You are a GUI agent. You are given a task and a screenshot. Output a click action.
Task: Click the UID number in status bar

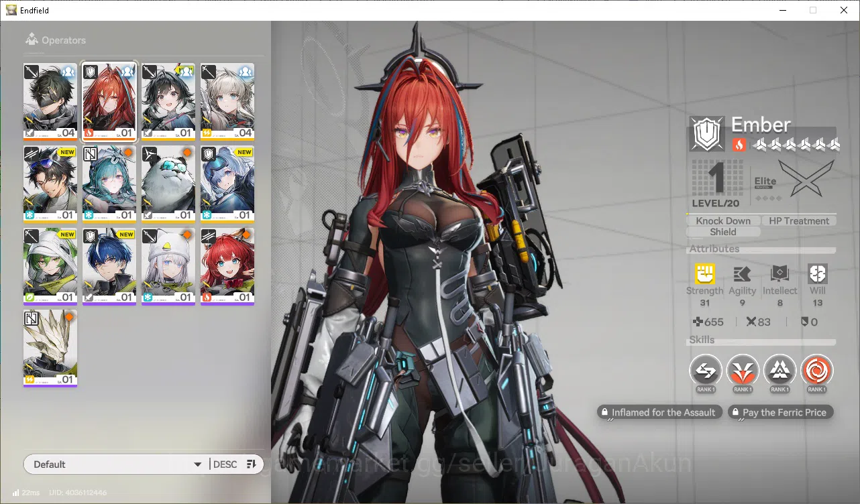(78, 493)
